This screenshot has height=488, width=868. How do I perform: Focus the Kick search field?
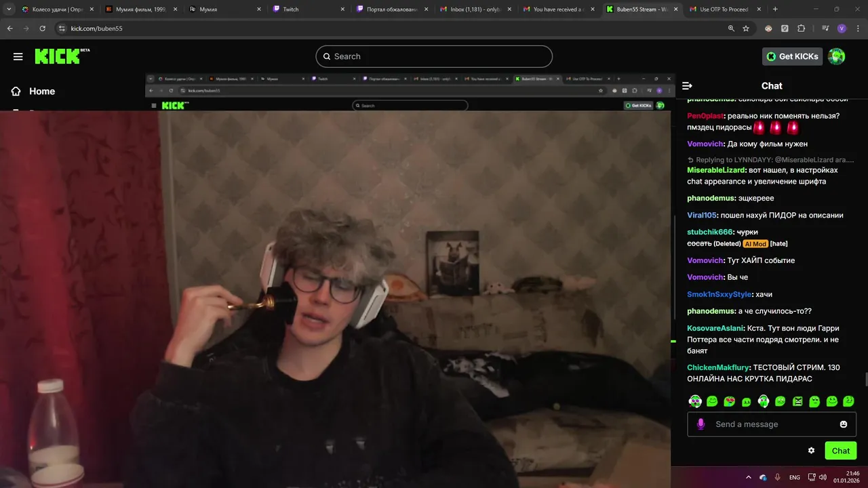coord(434,56)
